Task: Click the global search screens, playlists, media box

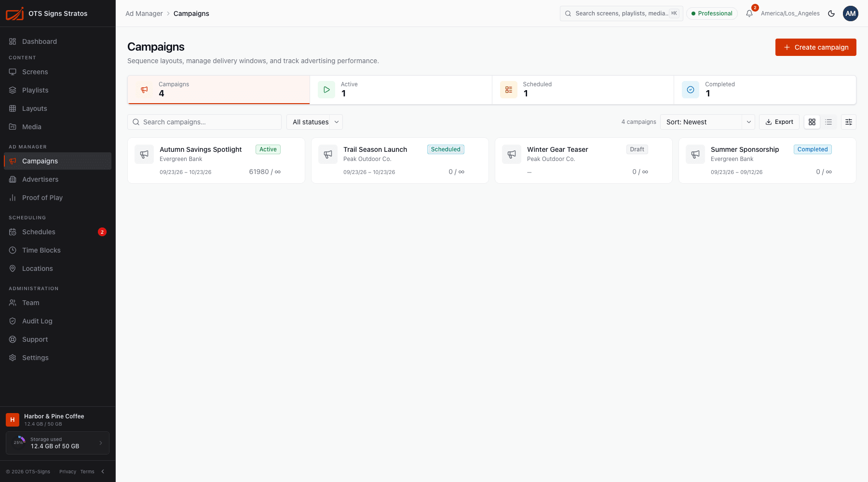Action: coord(622,13)
